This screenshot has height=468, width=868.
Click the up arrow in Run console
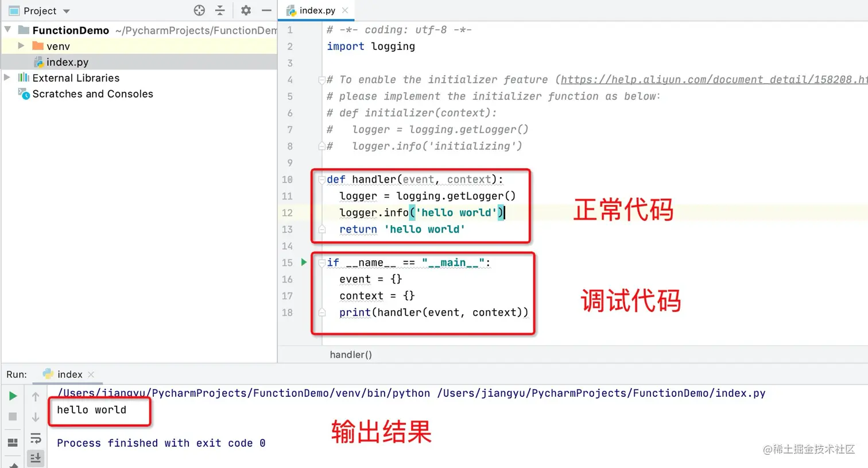pyautogui.click(x=36, y=397)
